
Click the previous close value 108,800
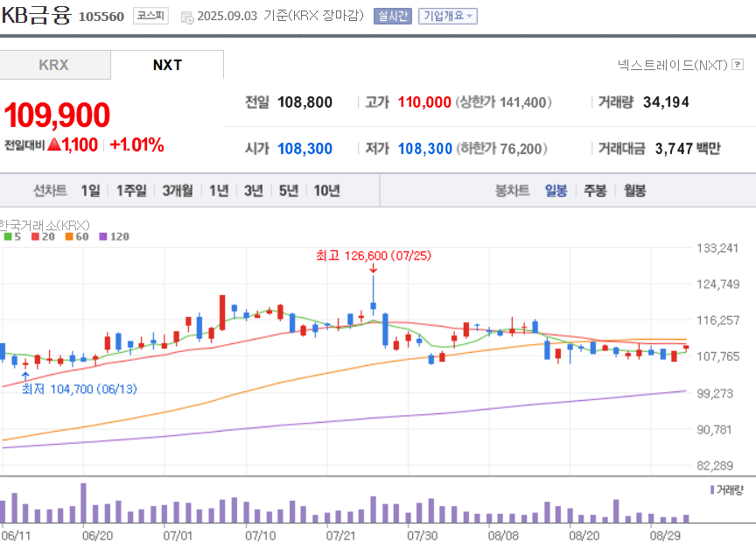click(304, 102)
